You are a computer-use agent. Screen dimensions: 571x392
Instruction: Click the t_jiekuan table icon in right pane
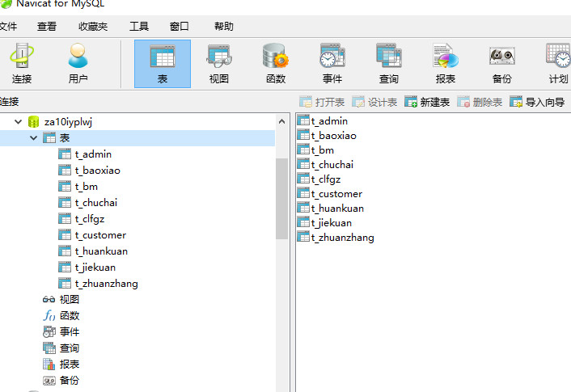(303, 222)
